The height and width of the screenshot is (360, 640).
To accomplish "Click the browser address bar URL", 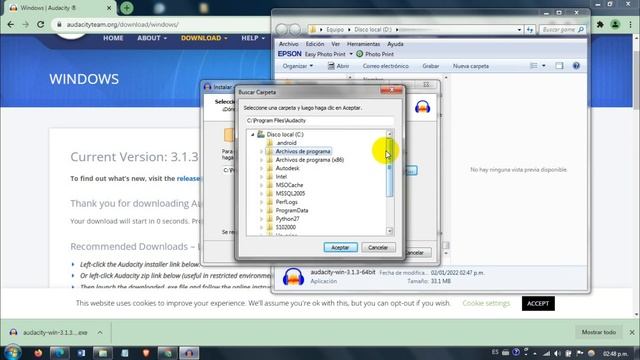I will click(x=122, y=24).
